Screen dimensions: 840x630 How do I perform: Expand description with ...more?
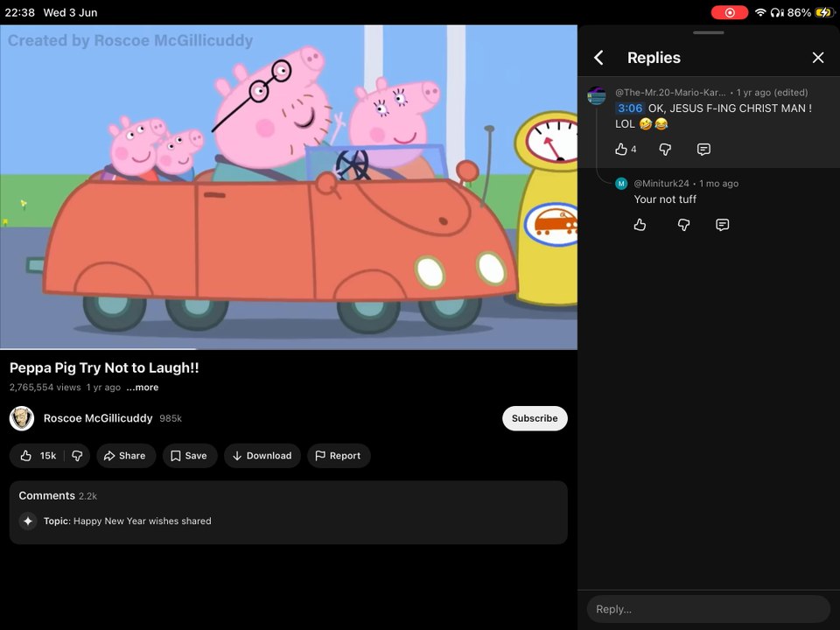(143, 388)
